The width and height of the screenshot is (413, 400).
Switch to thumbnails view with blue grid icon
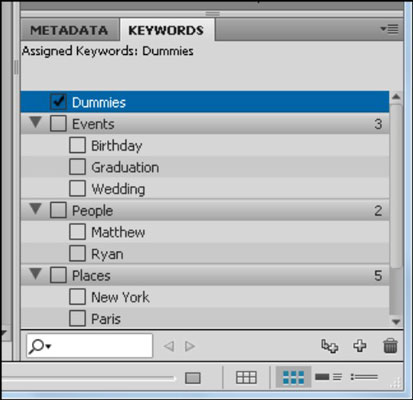[293, 377]
